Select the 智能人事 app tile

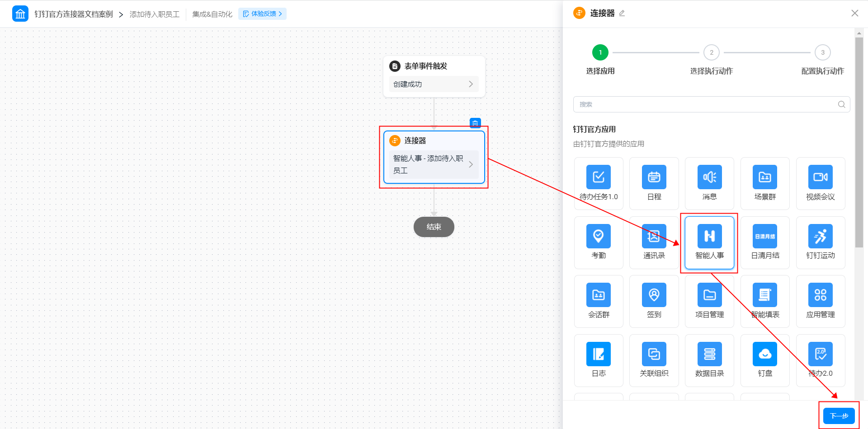pos(709,243)
